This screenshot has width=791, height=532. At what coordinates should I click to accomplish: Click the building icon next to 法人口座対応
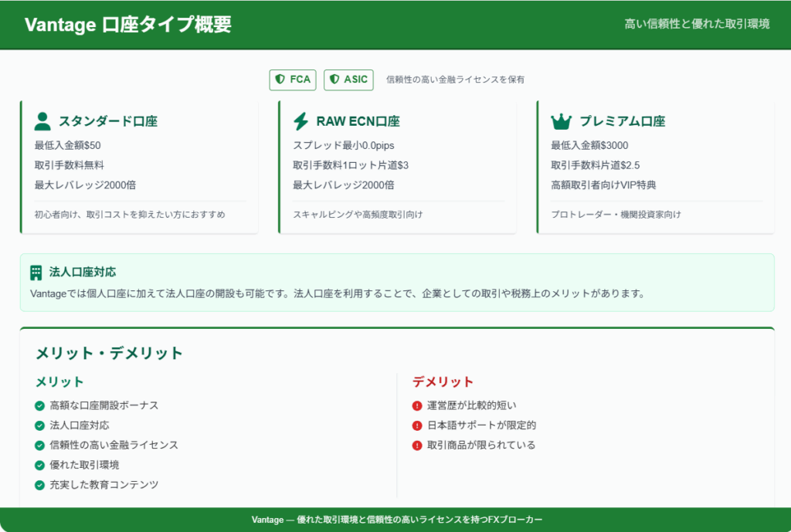(x=36, y=273)
